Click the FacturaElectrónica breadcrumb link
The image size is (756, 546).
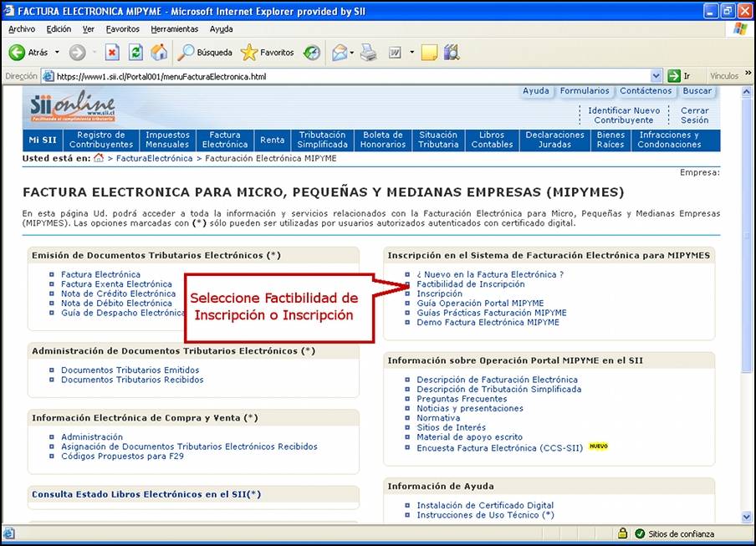click(154, 158)
